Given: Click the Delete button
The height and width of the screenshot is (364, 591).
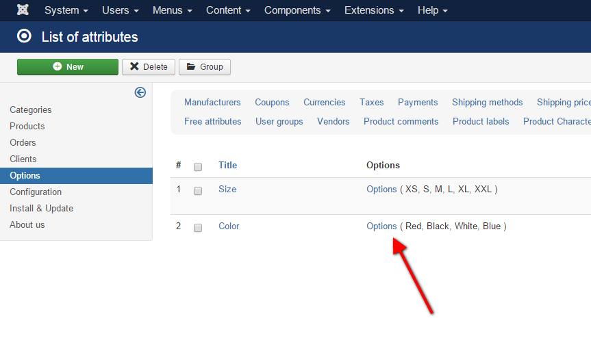Looking at the screenshot, I should coord(149,66).
